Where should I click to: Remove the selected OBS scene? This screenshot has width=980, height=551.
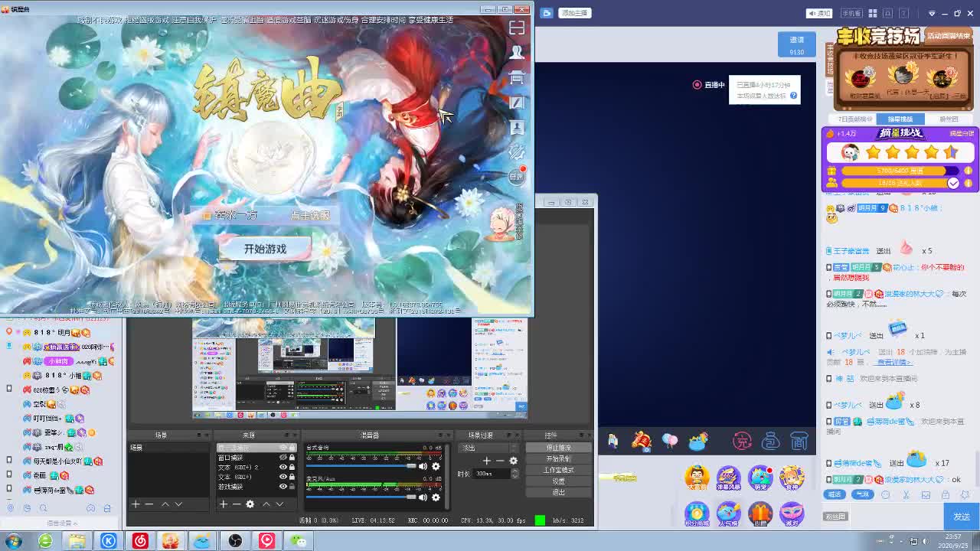[149, 504]
